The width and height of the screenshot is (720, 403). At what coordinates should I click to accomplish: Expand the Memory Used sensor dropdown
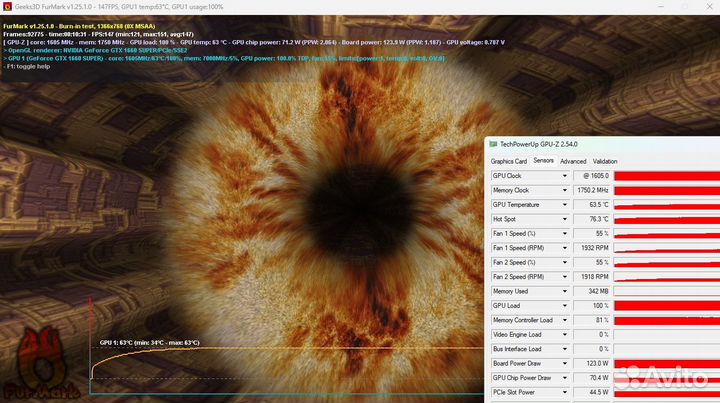pyautogui.click(x=565, y=291)
